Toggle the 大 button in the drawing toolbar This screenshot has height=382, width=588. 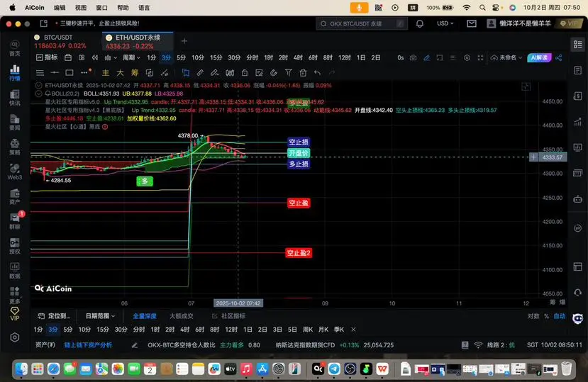120,73
